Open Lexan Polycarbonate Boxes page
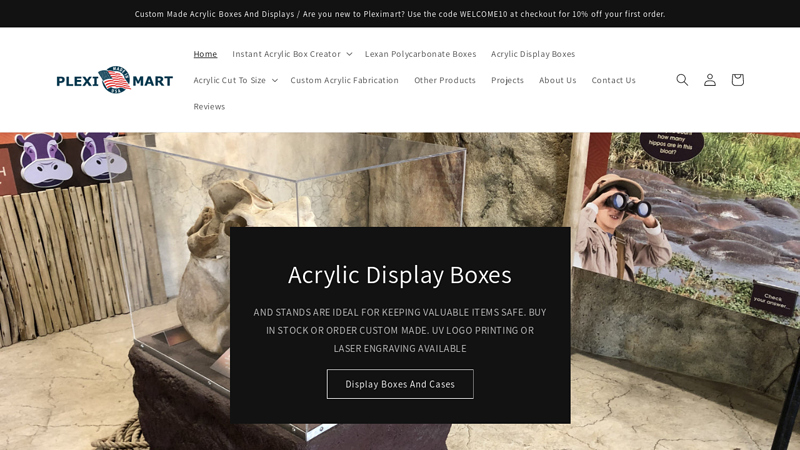Image resolution: width=800 pixels, height=450 pixels. [x=420, y=54]
